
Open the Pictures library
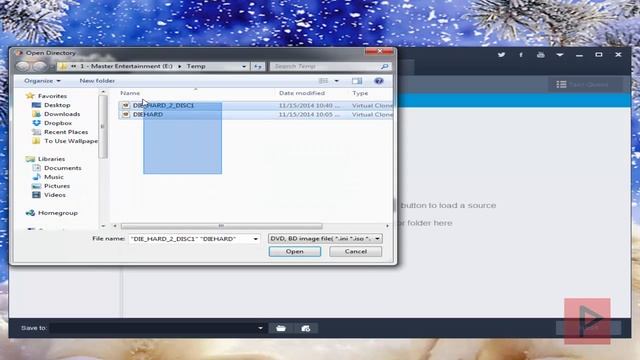click(57, 186)
